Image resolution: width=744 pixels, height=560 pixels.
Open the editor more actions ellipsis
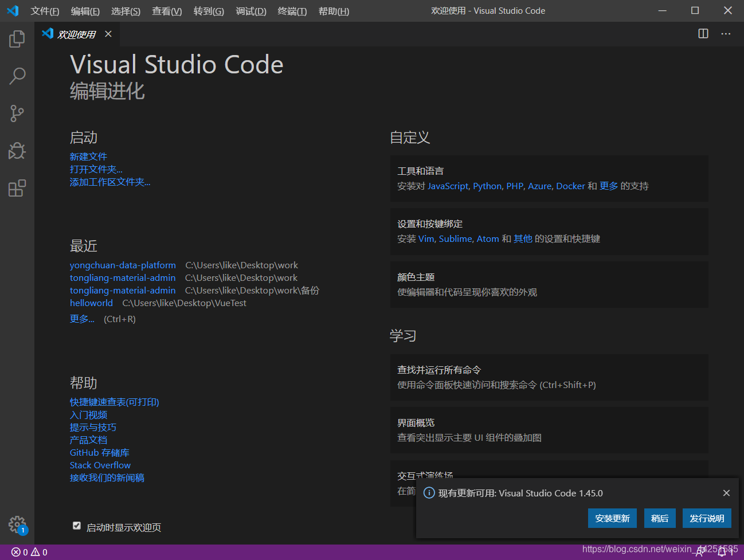pos(726,34)
